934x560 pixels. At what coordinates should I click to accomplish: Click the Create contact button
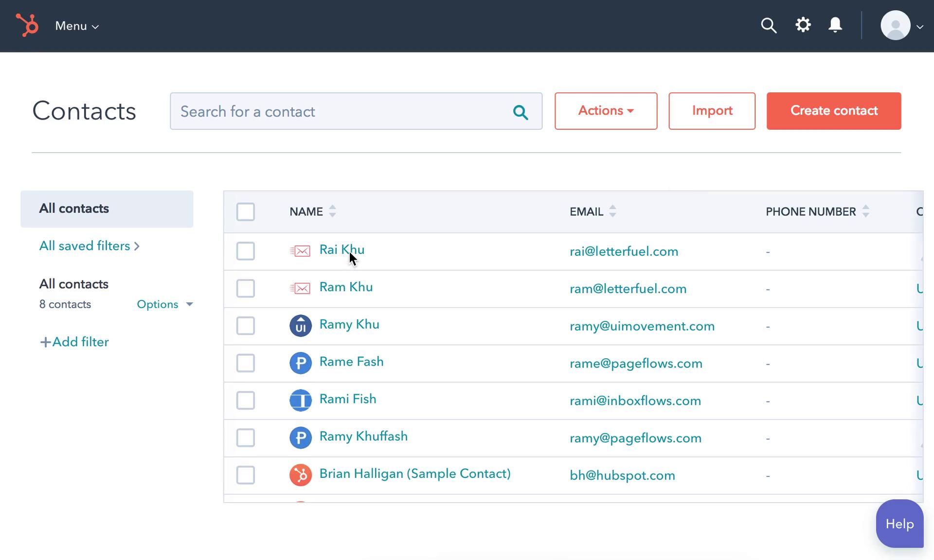(x=834, y=111)
